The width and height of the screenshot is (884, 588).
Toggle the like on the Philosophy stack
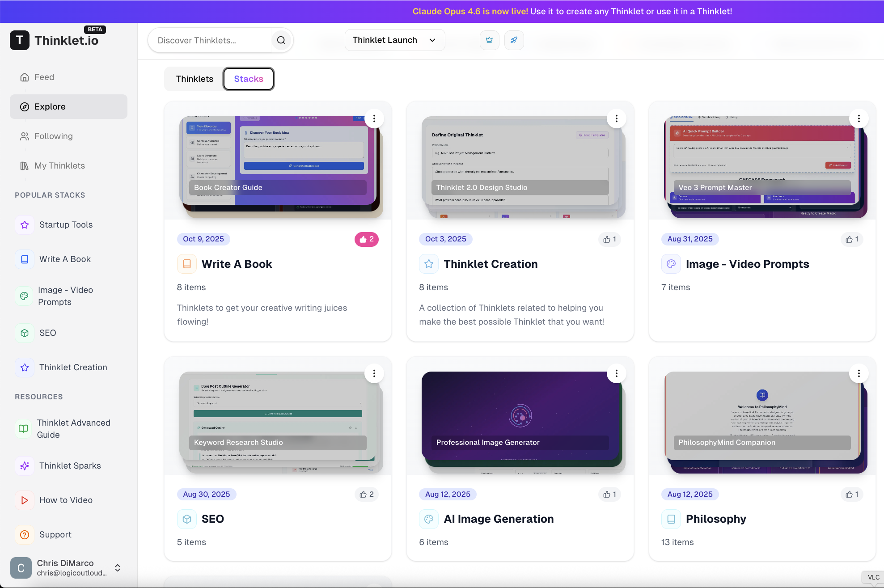click(851, 494)
